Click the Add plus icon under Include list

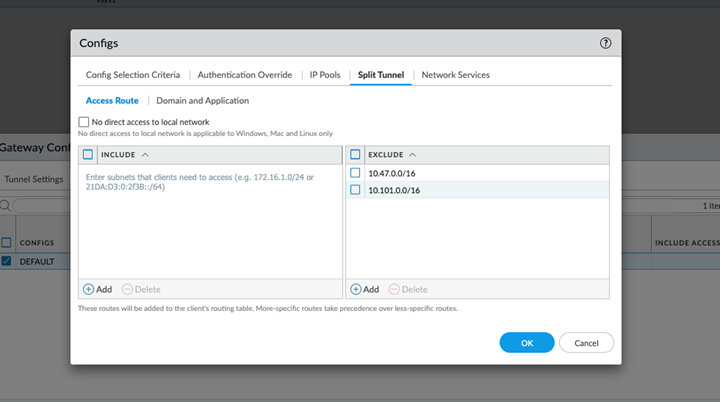88,289
